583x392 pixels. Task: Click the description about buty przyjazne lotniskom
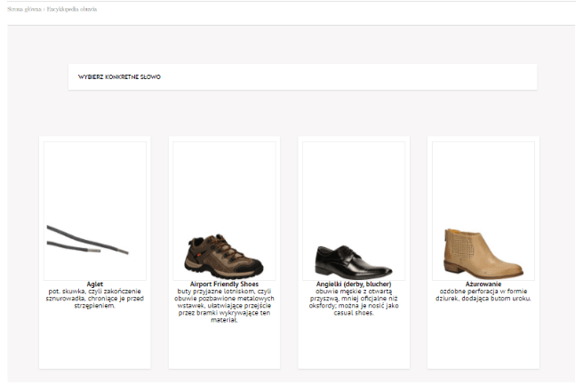224,306
